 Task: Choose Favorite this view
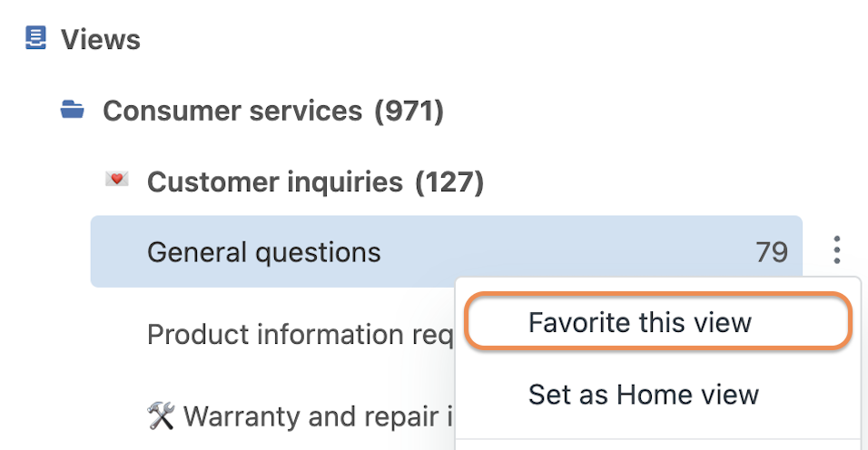[640, 322]
